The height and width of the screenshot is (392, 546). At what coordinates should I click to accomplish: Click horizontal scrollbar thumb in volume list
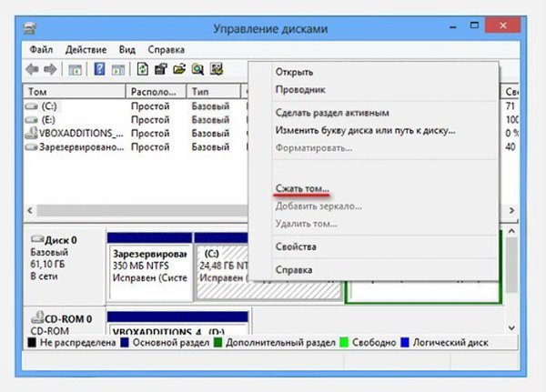142,210
